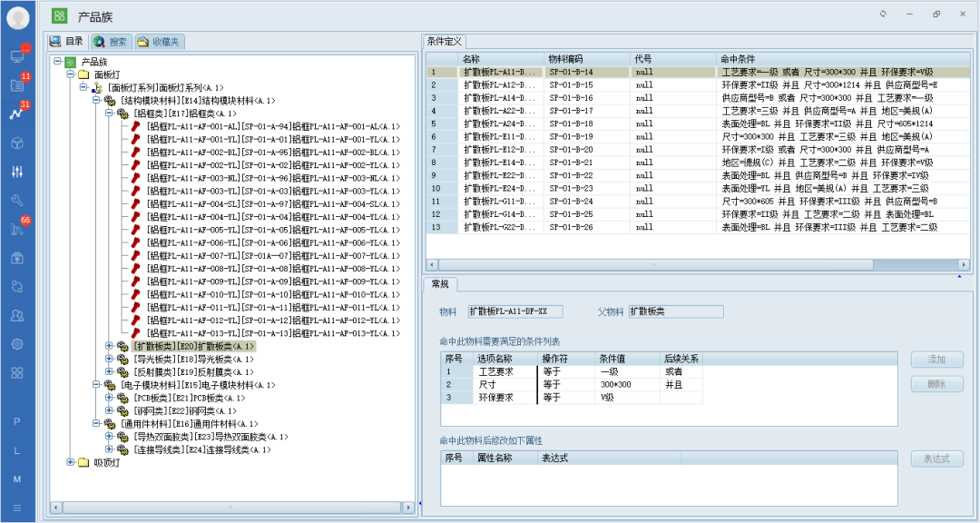Viewport: 980px width, 523px height.
Task: Switch to the 收藏夹 tab
Action: pyautogui.click(x=160, y=42)
